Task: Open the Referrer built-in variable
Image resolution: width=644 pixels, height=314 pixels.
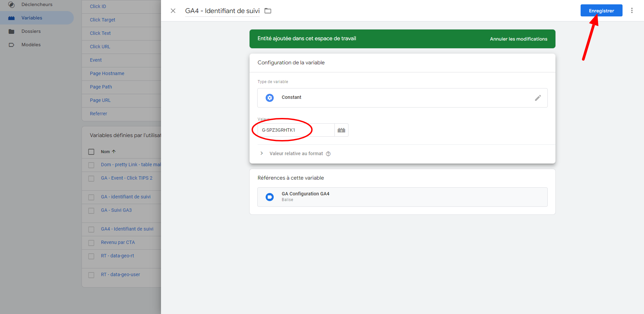Action: [98, 114]
